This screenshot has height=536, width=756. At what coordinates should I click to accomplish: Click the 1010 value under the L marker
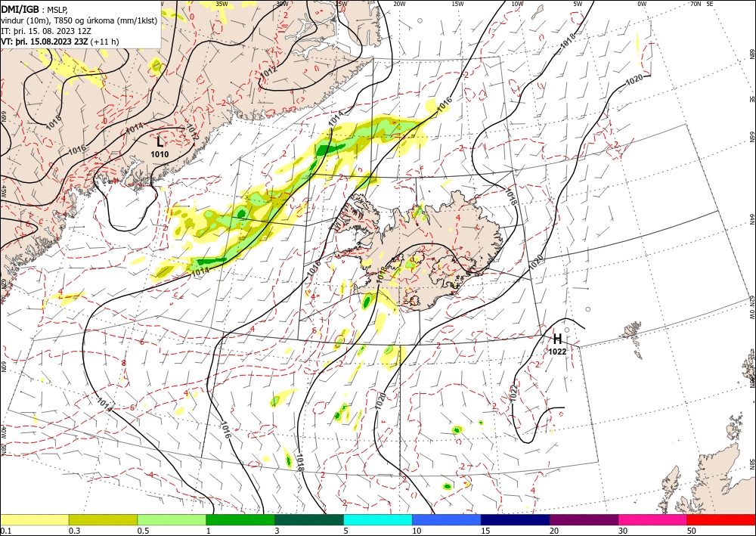[160, 155]
